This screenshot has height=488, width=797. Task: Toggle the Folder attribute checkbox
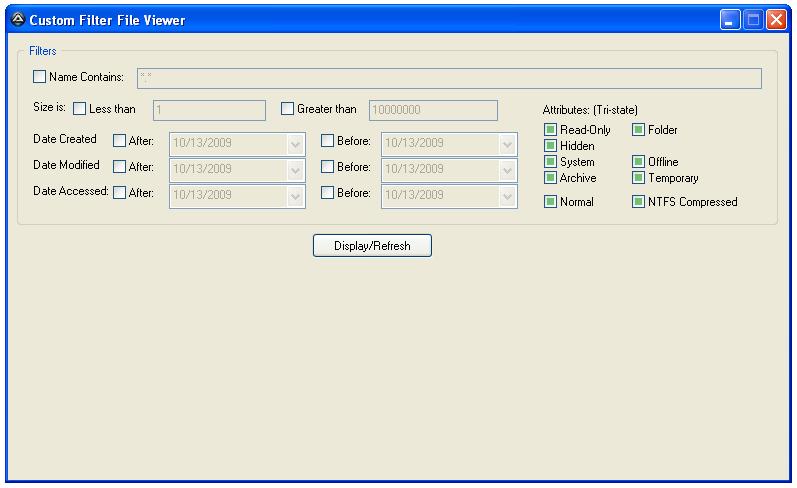(638, 130)
